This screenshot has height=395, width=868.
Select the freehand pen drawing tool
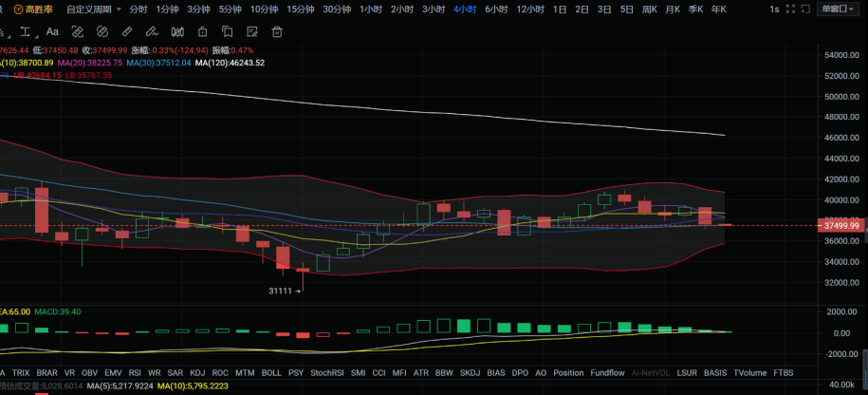152,31
